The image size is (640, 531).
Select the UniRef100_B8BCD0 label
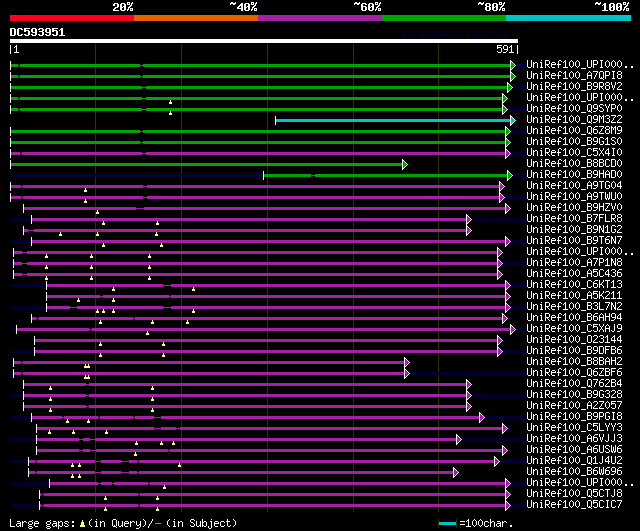click(x=574, y=164)
